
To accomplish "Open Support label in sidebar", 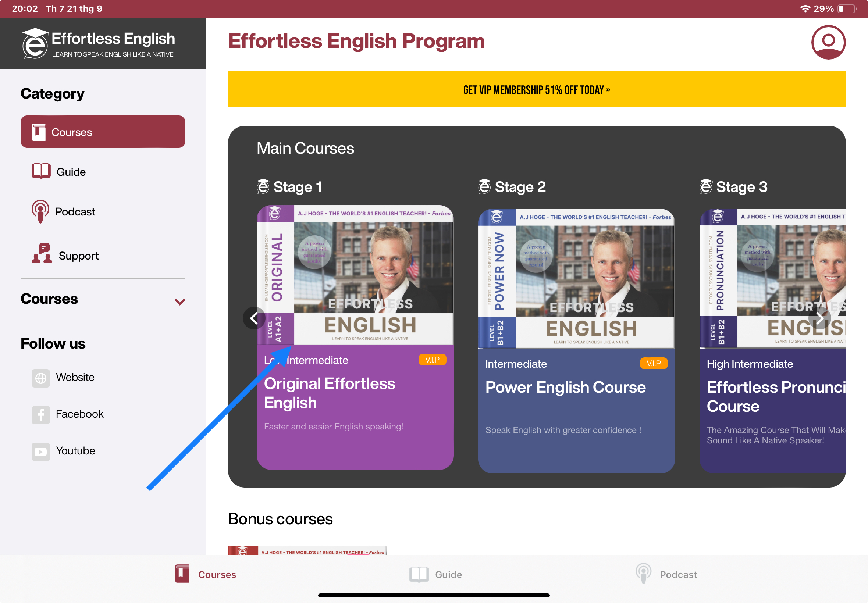I will tap(79, 256).
